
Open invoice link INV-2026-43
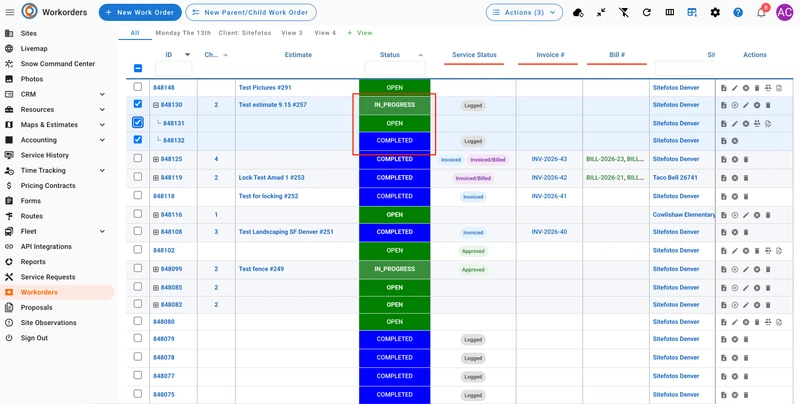coord(549,159)
